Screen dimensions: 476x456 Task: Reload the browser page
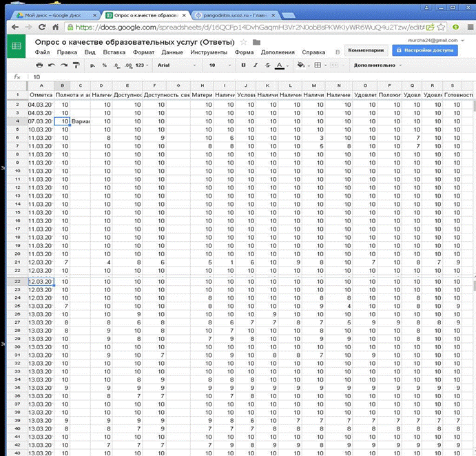(x=42, y=27)
